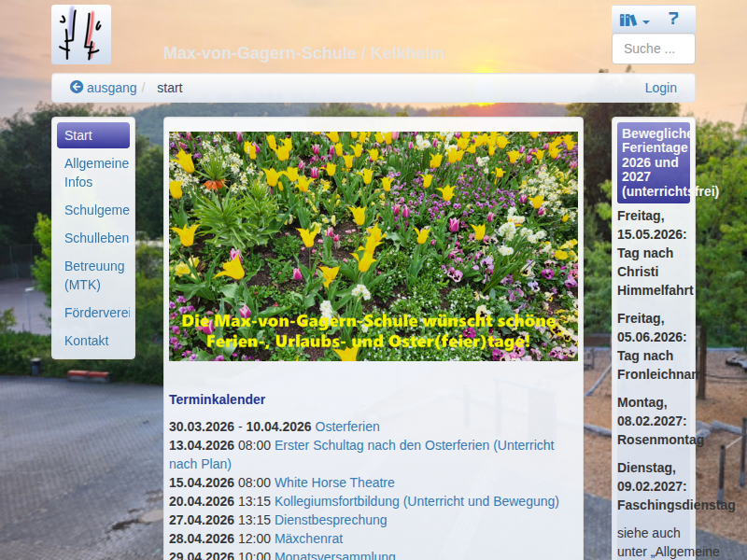Open Kontakt in the sidebar

[x=87, y=341]
